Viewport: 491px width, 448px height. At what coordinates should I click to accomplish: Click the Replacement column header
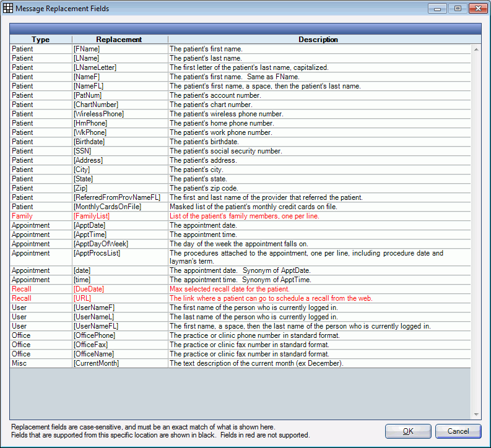click(x=119, y=40)
